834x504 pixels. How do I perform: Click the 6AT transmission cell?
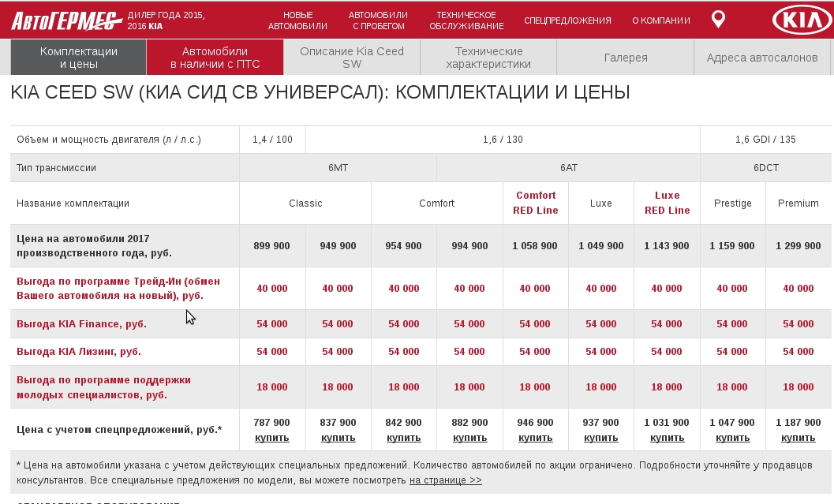pos(569,167)
